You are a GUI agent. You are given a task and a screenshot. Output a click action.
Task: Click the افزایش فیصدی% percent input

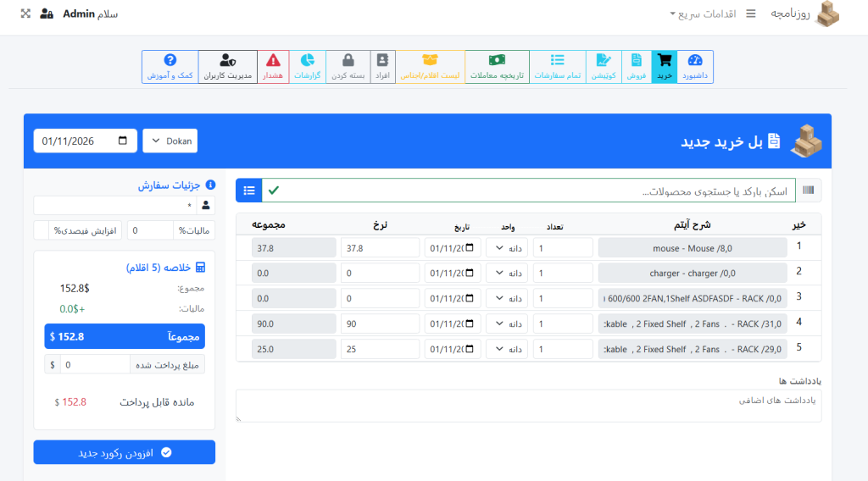point(42,230)
